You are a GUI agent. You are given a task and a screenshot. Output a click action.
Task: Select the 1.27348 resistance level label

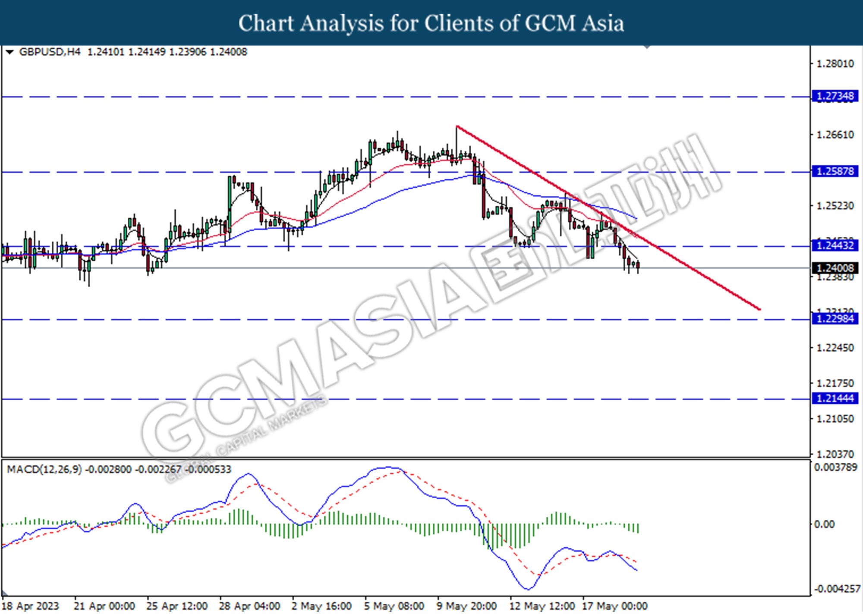(835, 96)
